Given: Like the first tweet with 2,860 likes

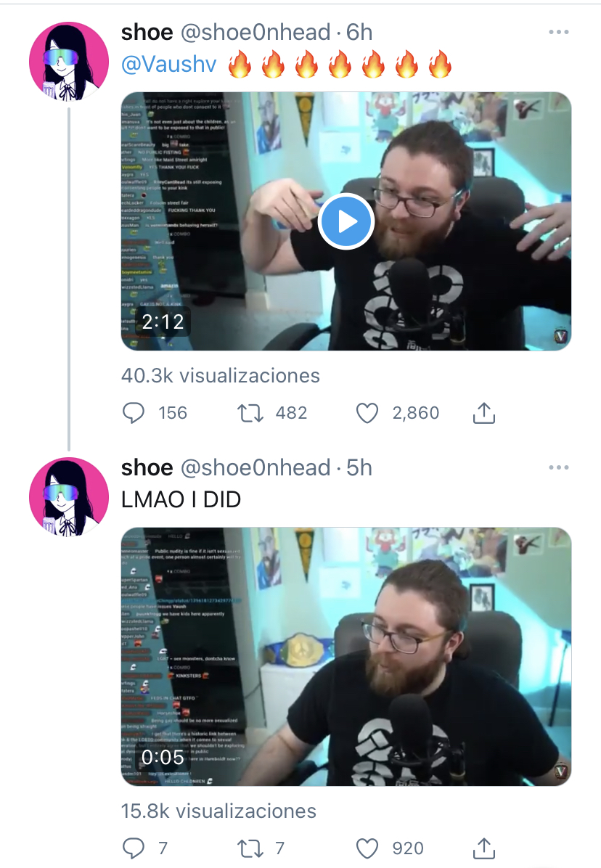Looking at the screenshot, I should coord(367,413).
